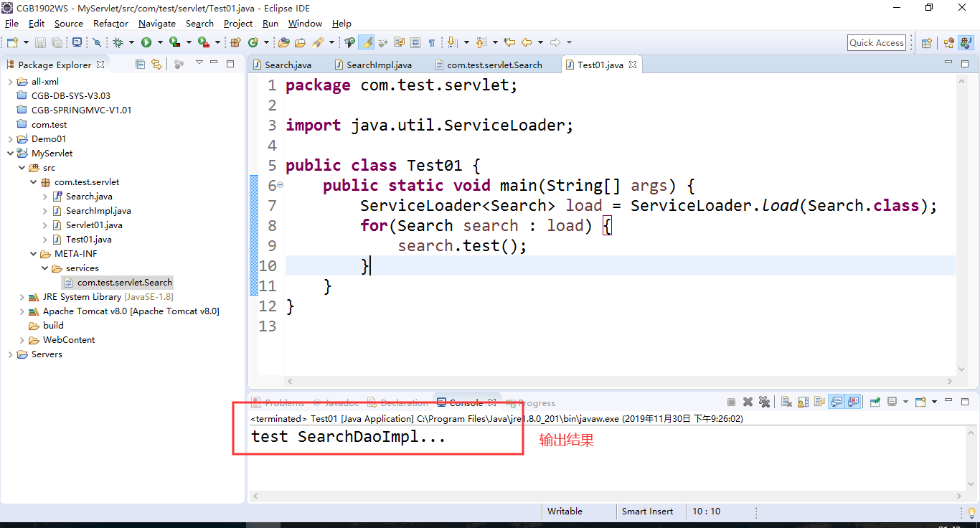Toggle Link with Editor in Package Explorer
Viewport: 980px width, 528px height.
[156, 64]
